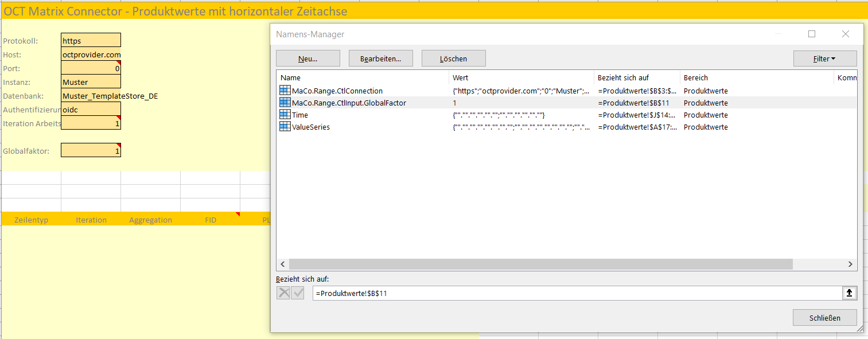
Task: Click the Neu... button
Action: pyautogui.click(x=308, y=59)
